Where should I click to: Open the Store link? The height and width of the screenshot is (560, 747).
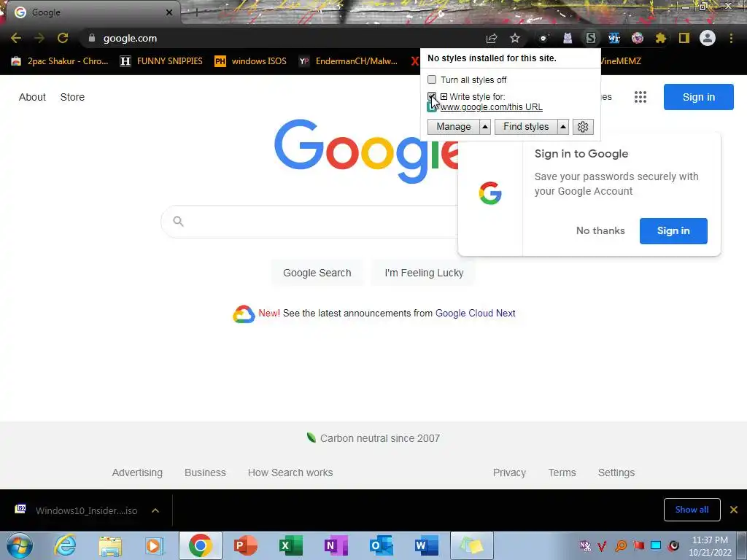coord(72,97)
